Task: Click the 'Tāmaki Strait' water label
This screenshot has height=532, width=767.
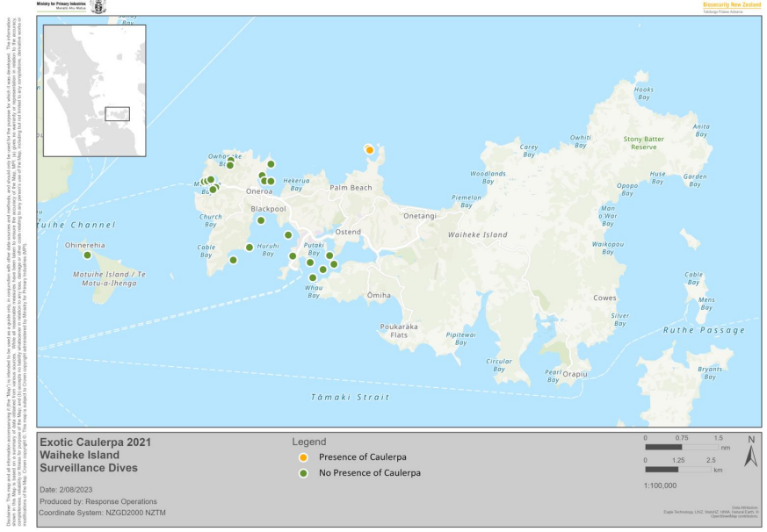Action: coord(351,397)
